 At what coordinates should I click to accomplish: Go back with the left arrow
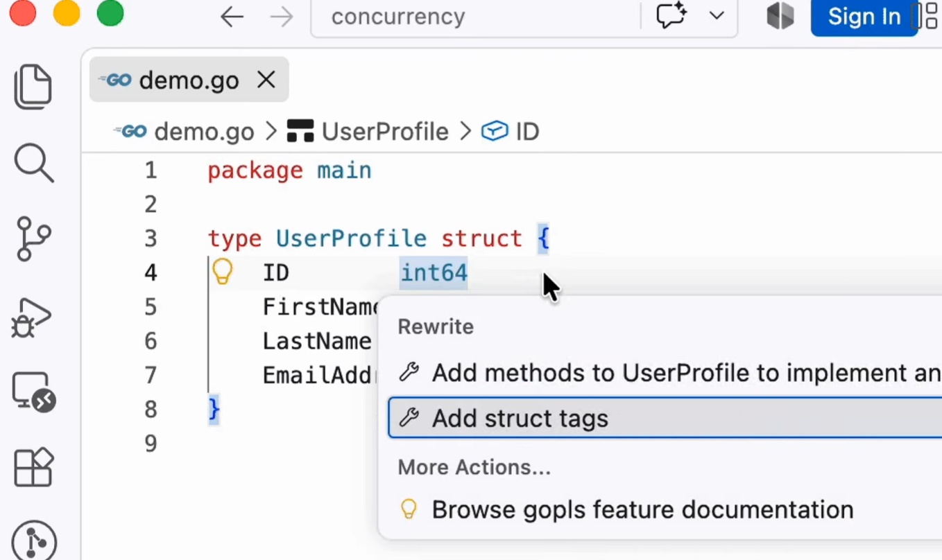pyautogui.click(x=232, y=17)
